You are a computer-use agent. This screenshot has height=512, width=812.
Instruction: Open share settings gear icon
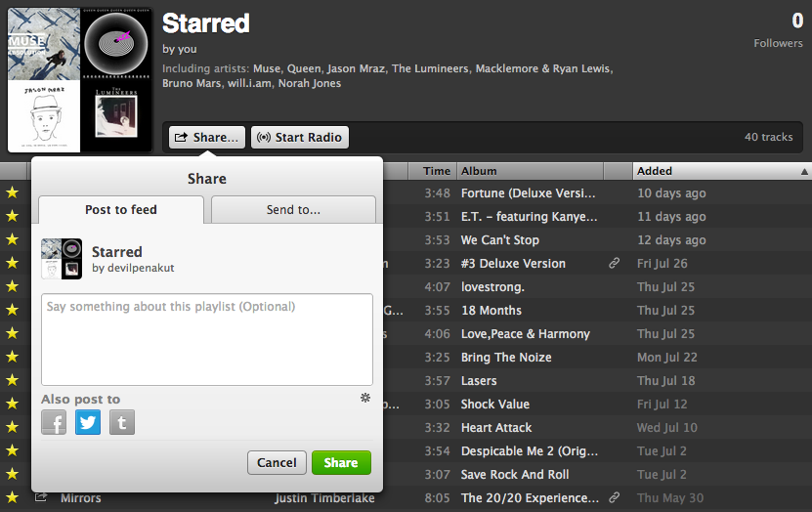coord(365,398)
